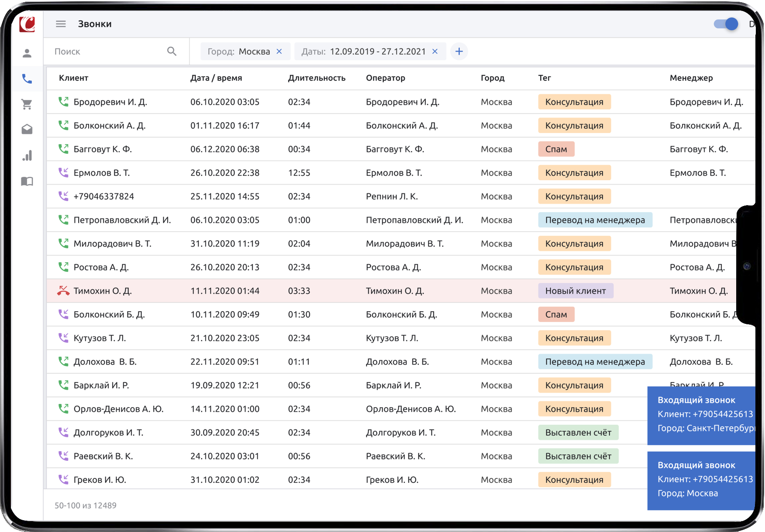Viewport: 765px width, 532px height.
Task: Click the missed call icon for Тимохин О. Д.
Action: tap(63, 291)
